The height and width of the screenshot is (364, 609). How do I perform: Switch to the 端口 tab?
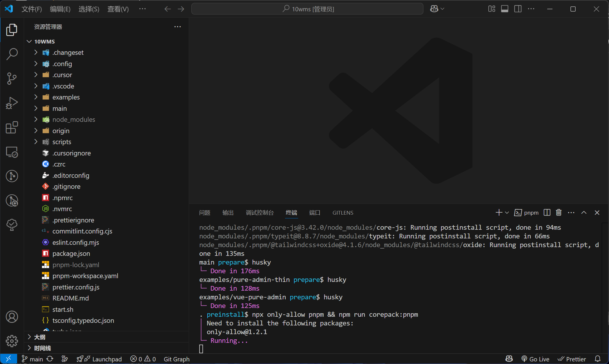(x=315, y=213)
